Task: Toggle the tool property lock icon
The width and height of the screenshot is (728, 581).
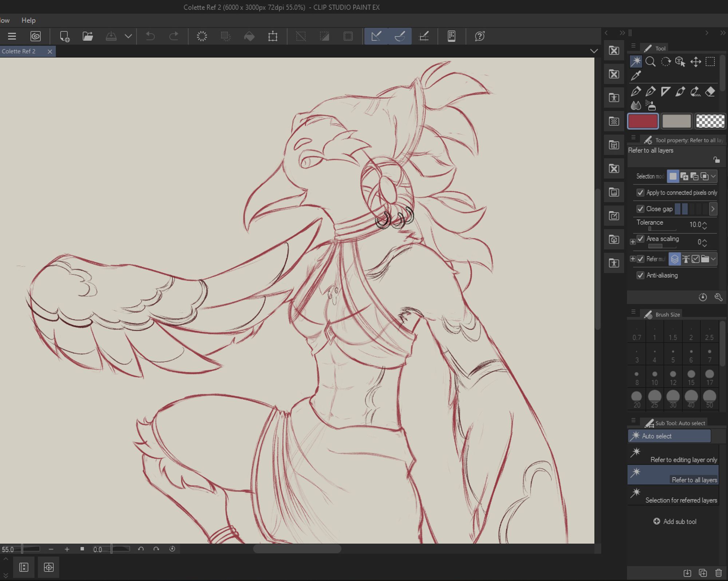Action: pos(716,160)
